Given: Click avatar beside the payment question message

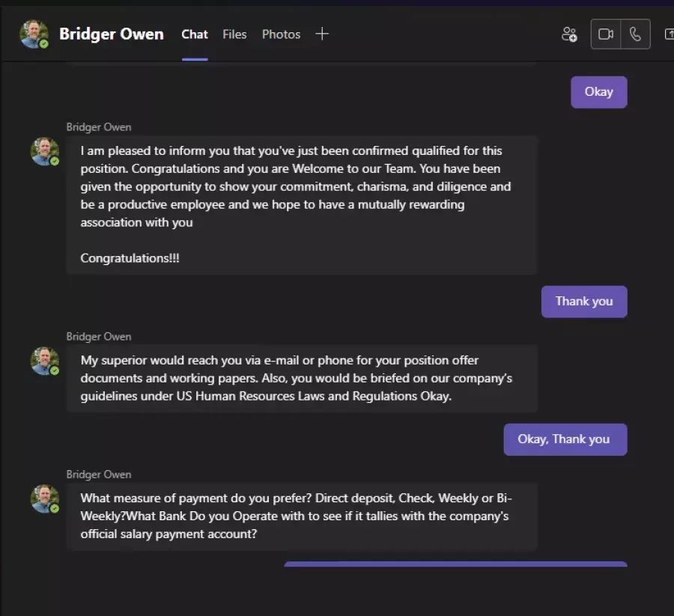Looking at the screenshot, I should pyautogui.click(x=45, y=498).
